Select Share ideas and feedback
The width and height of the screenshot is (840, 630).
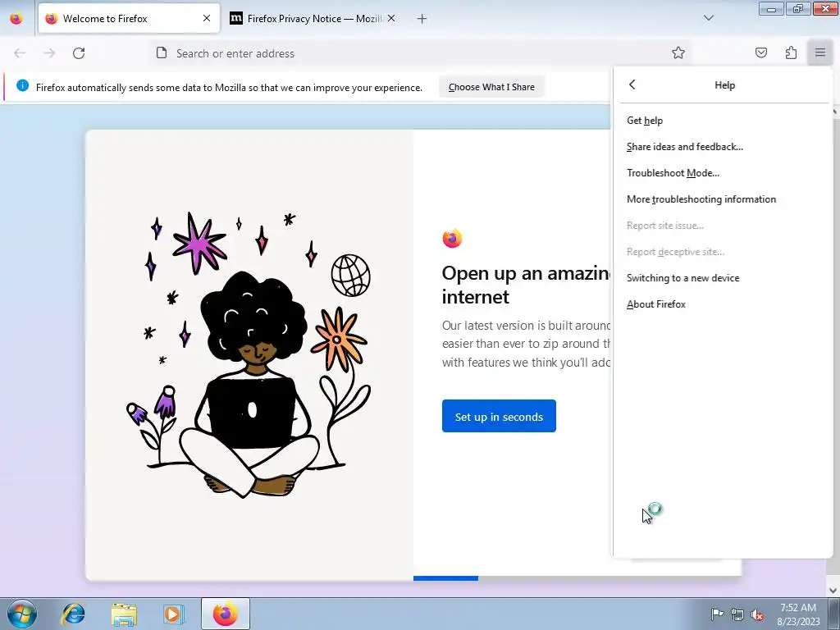724,147
